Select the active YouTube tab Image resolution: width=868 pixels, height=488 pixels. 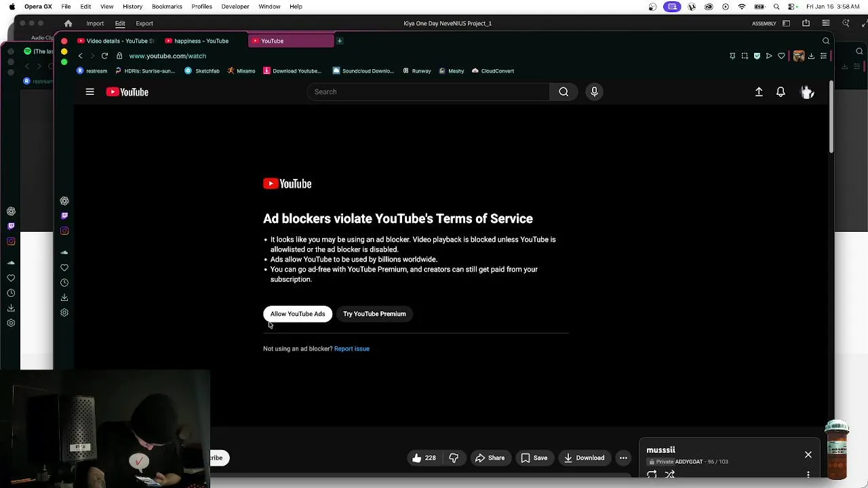[291, 41]
